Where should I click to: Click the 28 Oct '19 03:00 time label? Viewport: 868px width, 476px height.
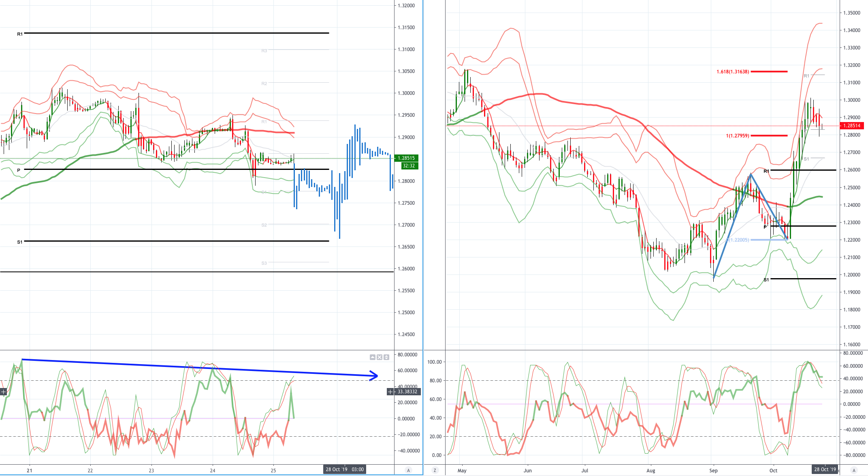click(345, 470)
